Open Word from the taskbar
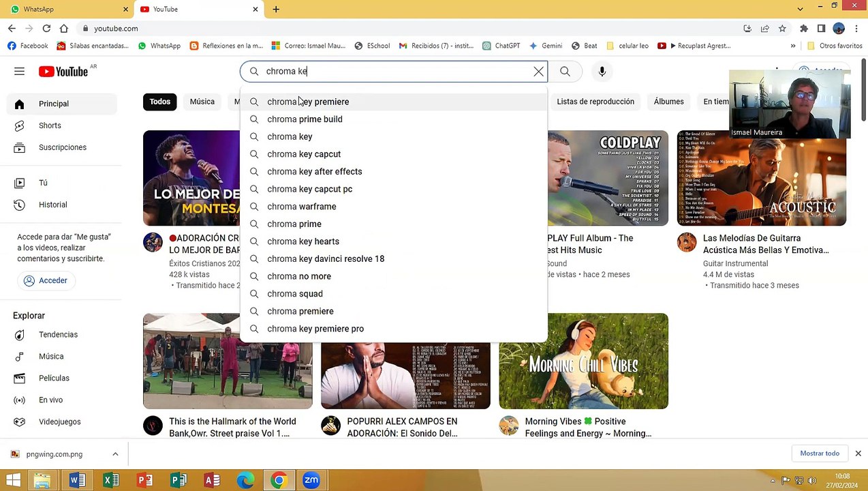The image size is (868, 491). pyautogui.click(x=77, y=480)
